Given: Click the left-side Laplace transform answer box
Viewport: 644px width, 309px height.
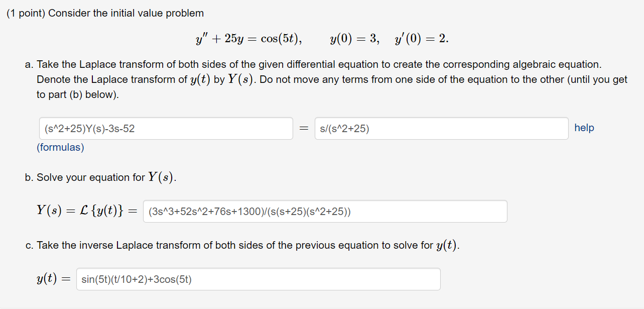Looking at the screenshot, I should click(x=166, y=128).
